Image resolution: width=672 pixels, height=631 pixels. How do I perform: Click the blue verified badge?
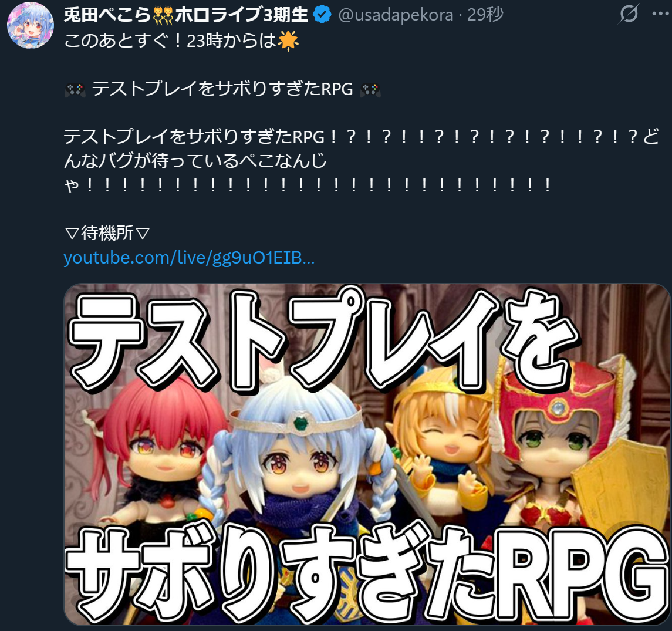322,15
